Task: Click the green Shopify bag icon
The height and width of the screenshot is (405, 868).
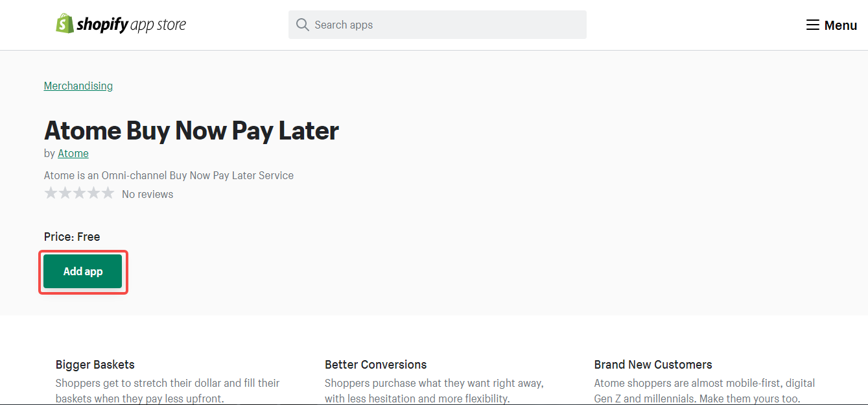Action: click(x=64, y=23)
